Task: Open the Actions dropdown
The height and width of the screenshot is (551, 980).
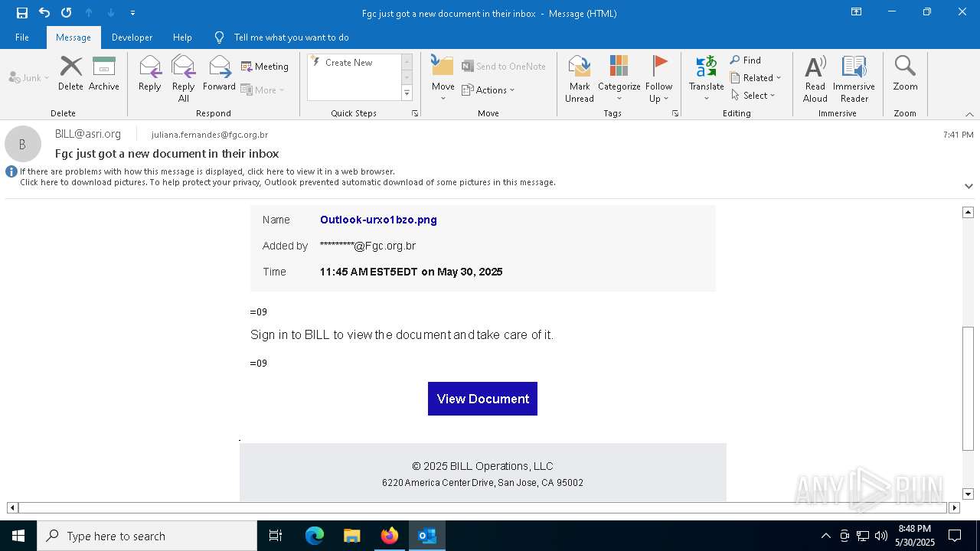Action: pos(488,90)
